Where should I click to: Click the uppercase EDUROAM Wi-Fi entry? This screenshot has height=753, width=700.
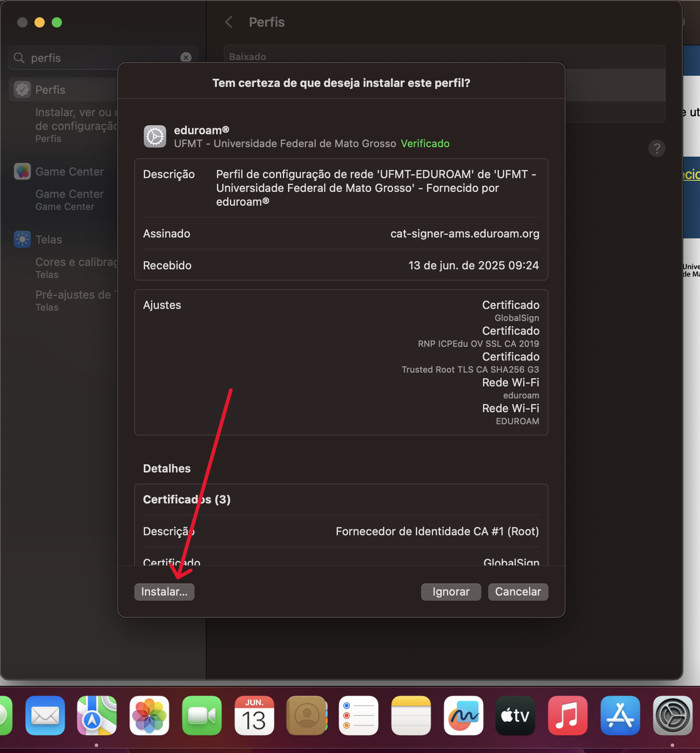[517, 421]
